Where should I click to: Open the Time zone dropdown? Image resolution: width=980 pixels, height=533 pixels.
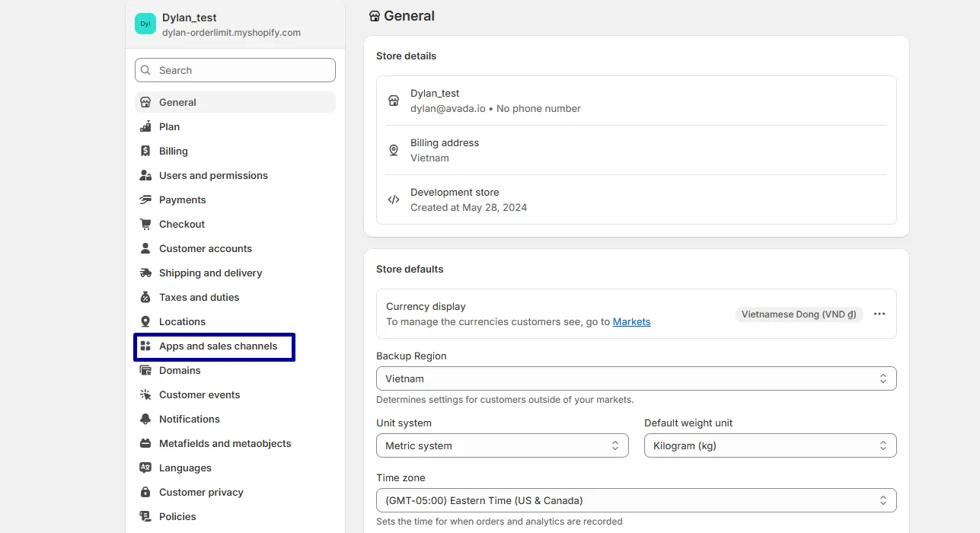[637, 500]
